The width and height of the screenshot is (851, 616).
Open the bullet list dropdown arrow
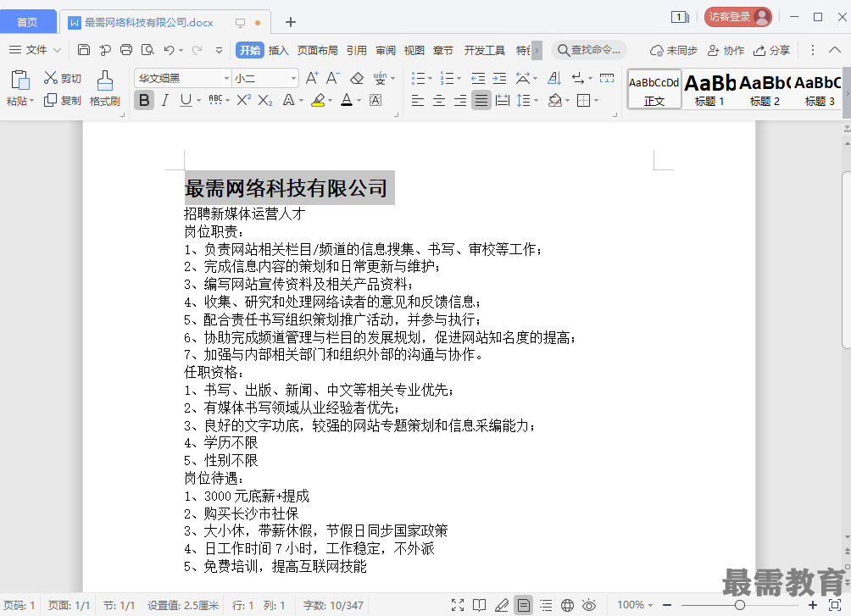tap(430, 79)
